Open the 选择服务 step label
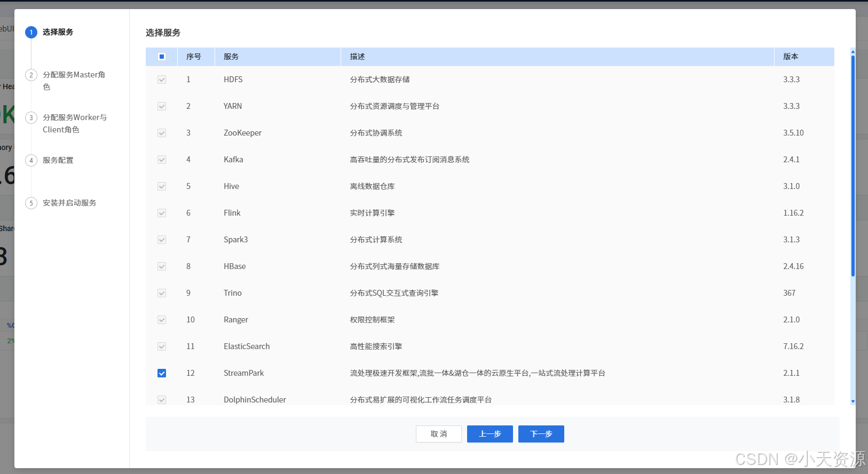The image size is (868, 474). [x=58, y=32]
